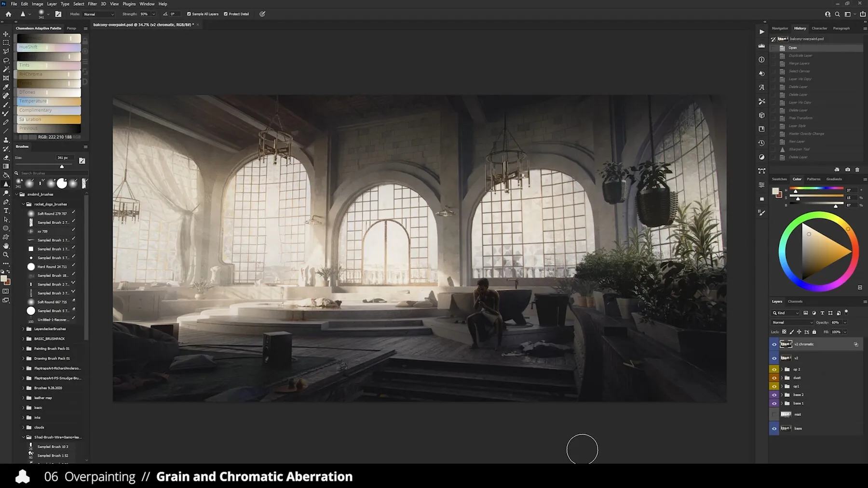Viewport: 868px width, 488px height.
Task: Select the Type tool in toolbar
Action: [6, 211]
